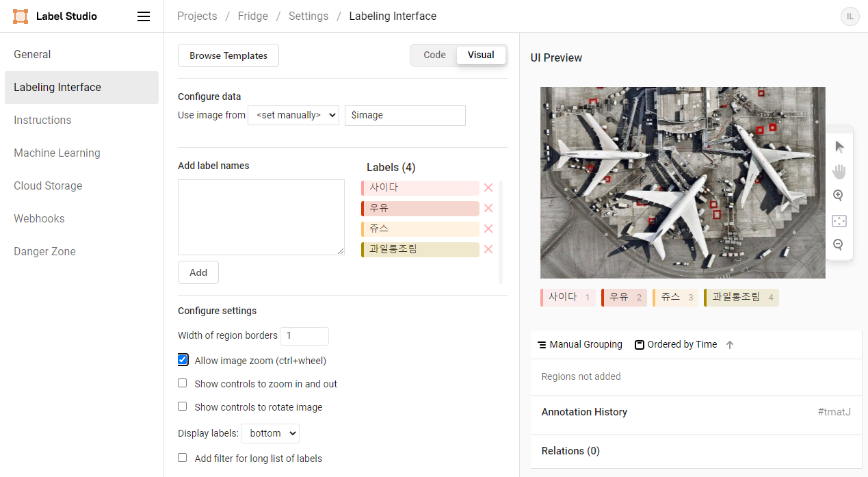Image resolution: width=868 pixels, height=477 pixels.
Task: Open Instructions settings section
Action: point(81,120)
